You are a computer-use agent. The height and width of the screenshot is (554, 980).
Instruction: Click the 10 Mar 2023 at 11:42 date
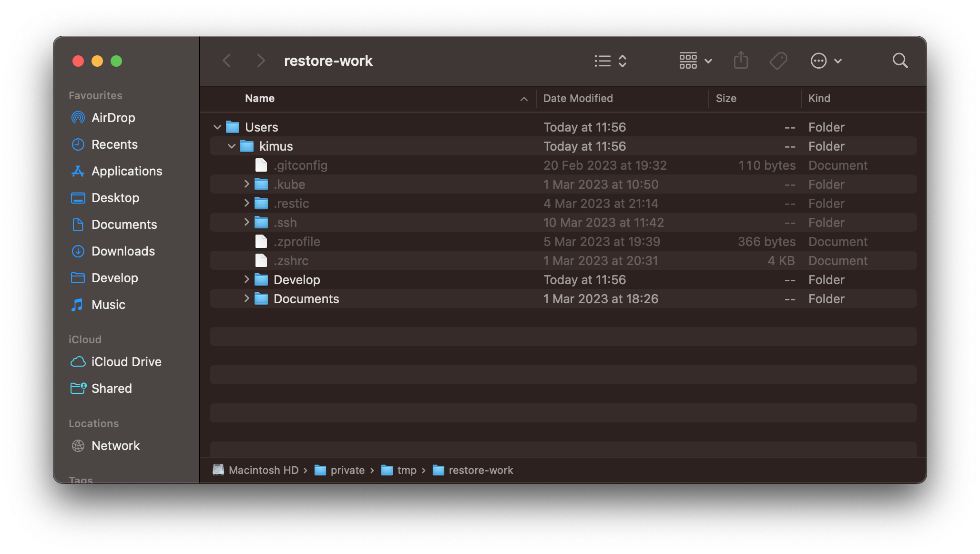tap(603, 223)
